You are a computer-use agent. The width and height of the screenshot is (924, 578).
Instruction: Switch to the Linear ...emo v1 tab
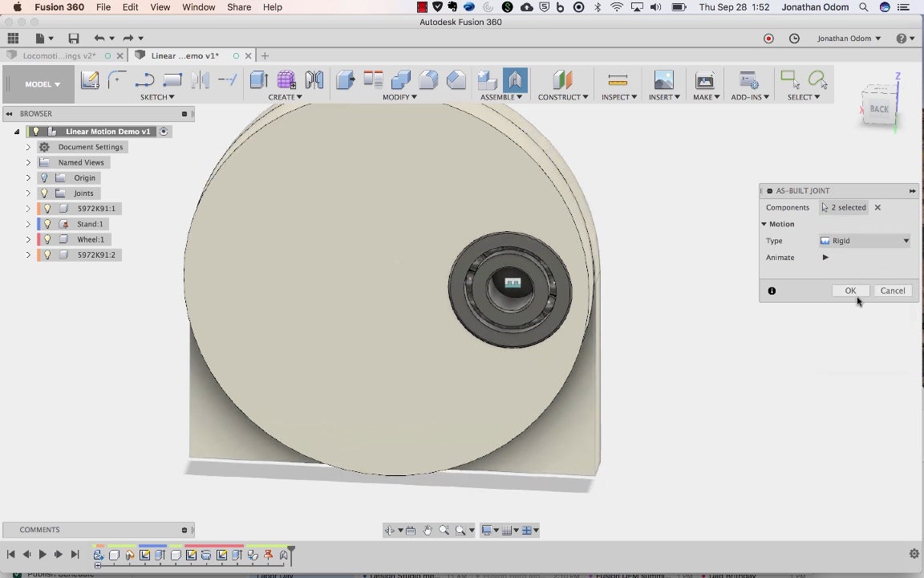(x=184, y=55)
